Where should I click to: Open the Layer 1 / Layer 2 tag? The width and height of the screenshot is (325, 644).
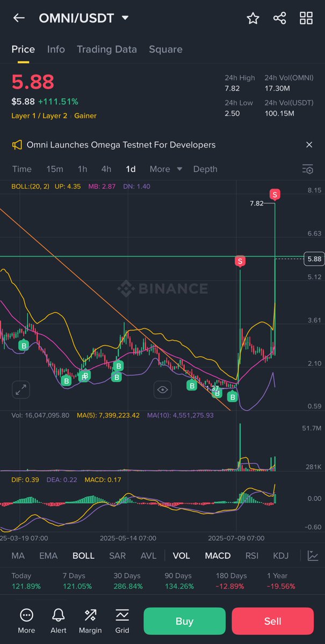[x=39, y=115]
